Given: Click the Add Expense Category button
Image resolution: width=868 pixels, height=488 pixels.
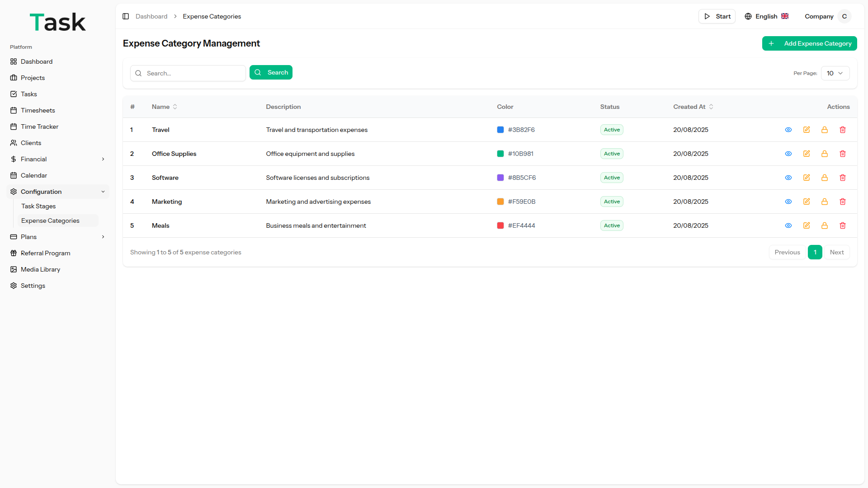Looking at the screenshot, I should 809,43.
